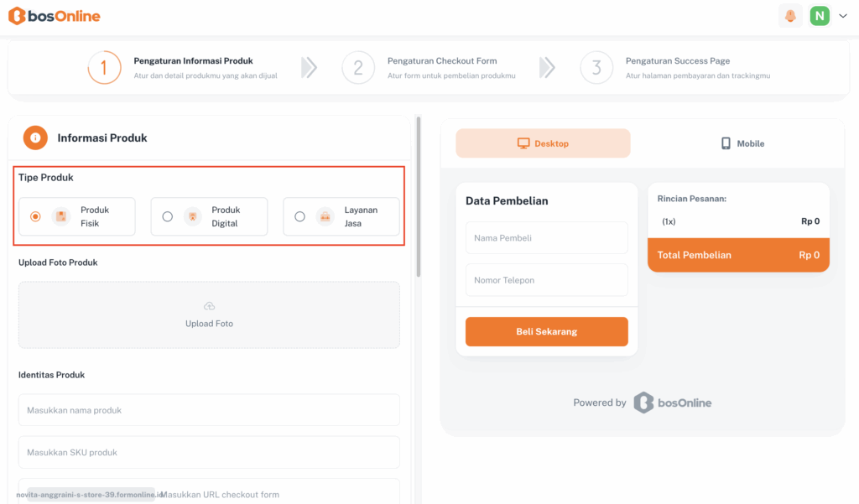Switch to Mobile preview tab
The height and width of the screenshot is (504, 859).
742,143
